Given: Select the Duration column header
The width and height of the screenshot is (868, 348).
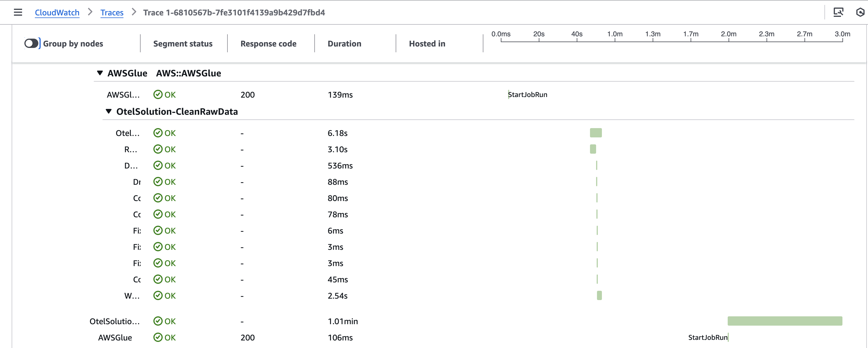Looking at the screenshot, I should pyautogui.click(x=344, y=44).
